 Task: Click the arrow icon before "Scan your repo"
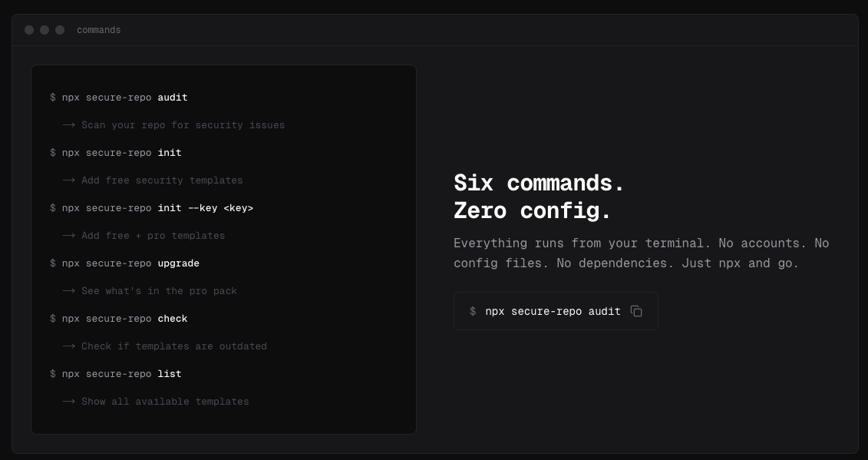click(69, 125)
